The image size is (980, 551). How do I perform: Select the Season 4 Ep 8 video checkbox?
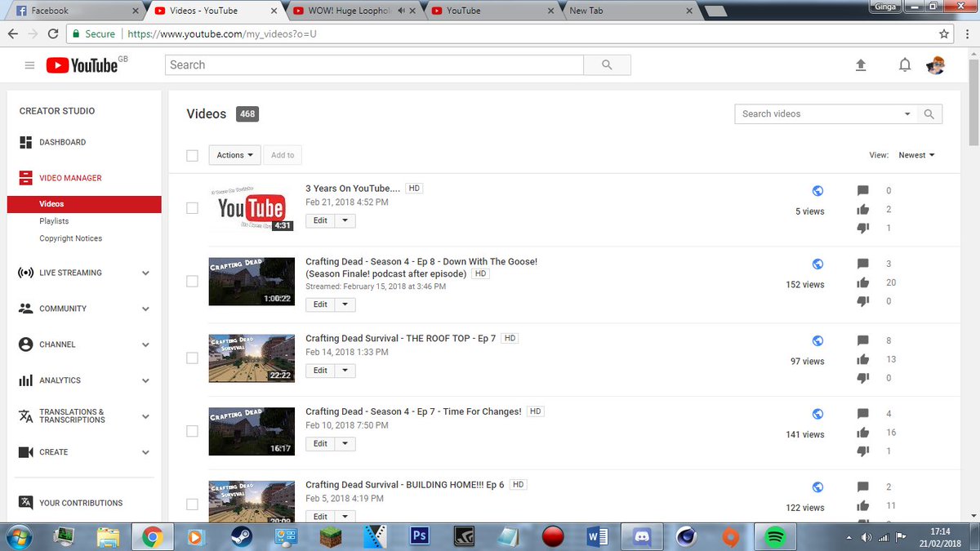click(x=192, y=282)
